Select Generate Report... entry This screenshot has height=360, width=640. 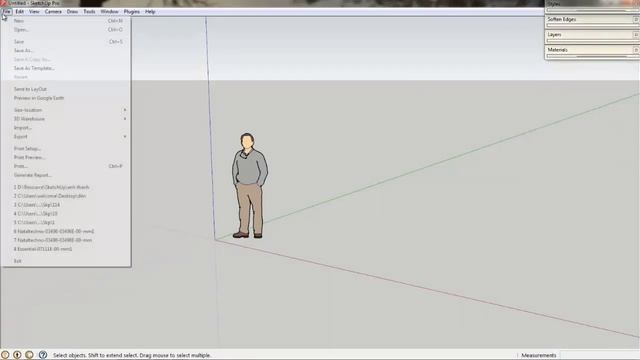pos(66,175)
